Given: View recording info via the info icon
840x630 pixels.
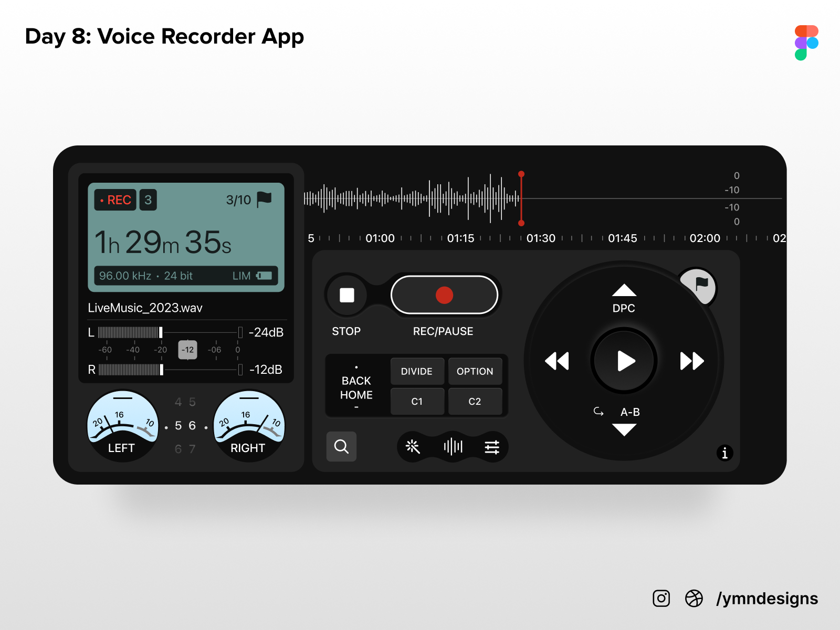Looking at the screenshot, I should pyautogui.click(x=724, y=453).
